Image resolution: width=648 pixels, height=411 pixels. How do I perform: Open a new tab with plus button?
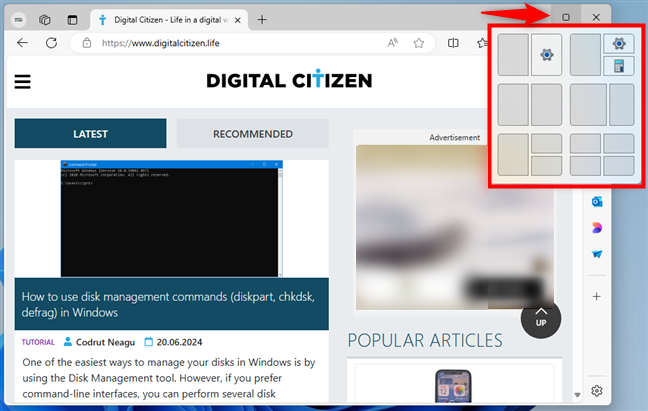click(262, 19)
